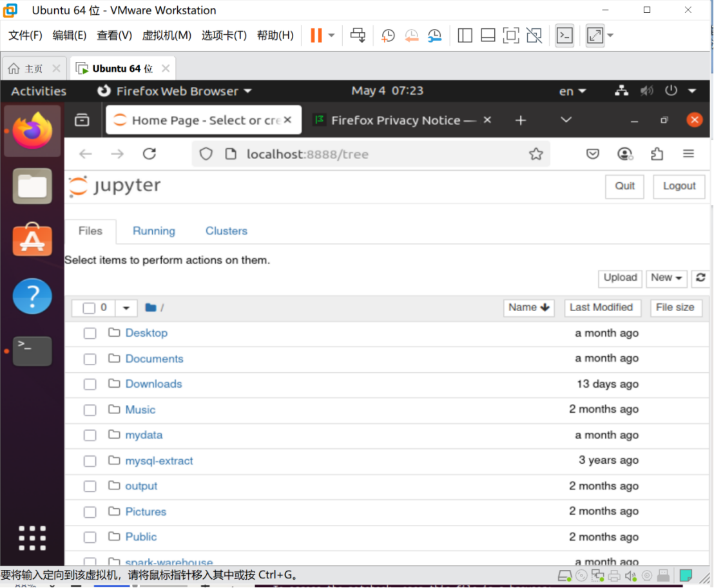Switch to Firefox Privacy Notice tab
This screenshot has height=588, width=714.
pyautogui.click(x=395, y=120)
